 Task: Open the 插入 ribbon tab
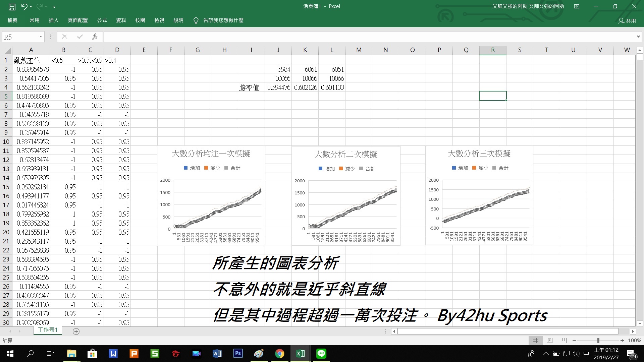coord(54,20)
